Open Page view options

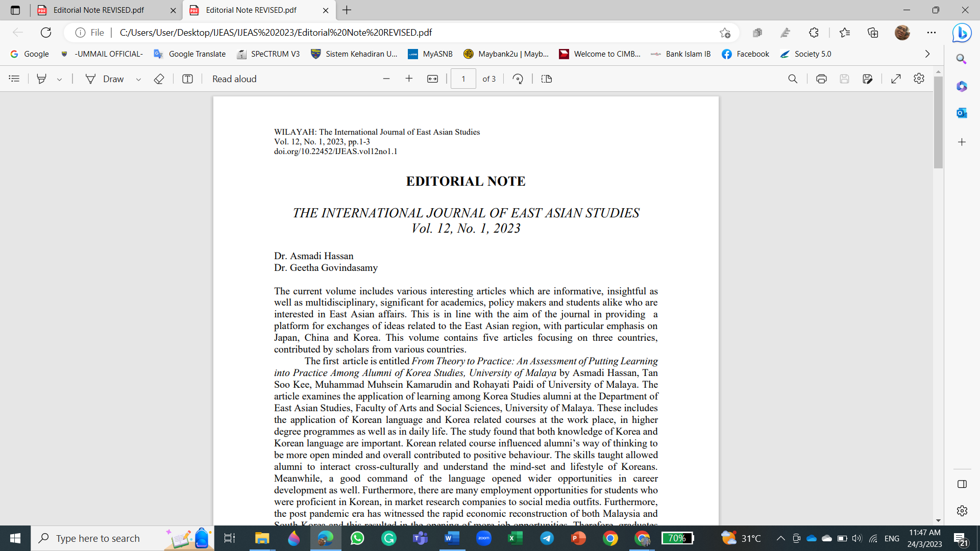546,79
